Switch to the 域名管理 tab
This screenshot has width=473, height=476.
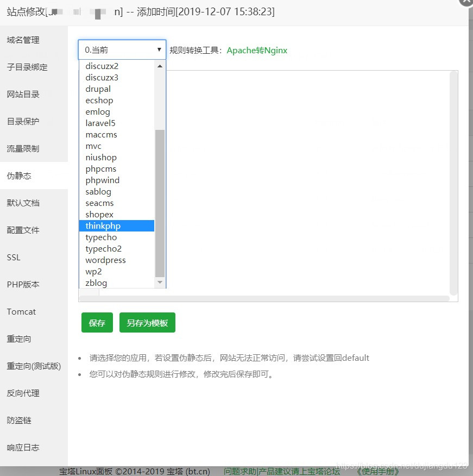click(23, 40)
